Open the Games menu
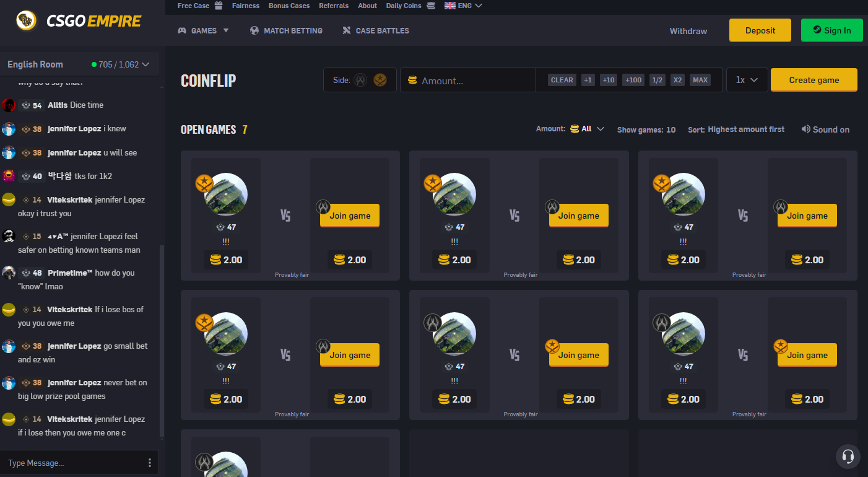 click(x=204, y=30)
